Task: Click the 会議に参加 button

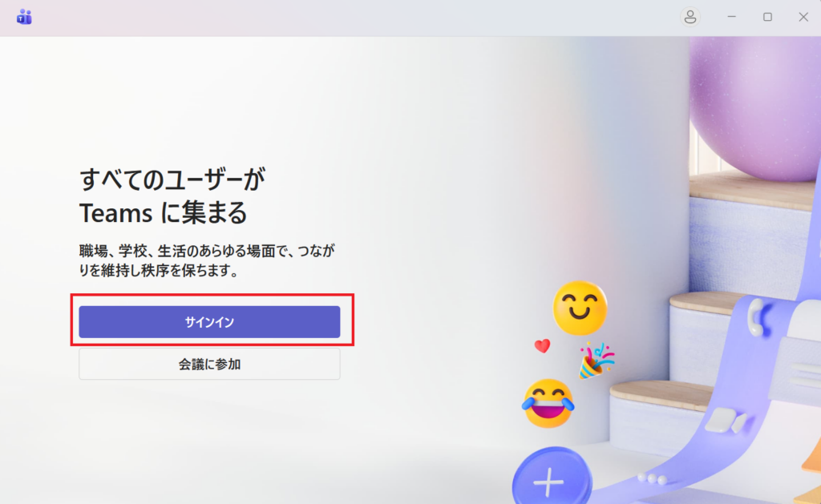Action: (x=209, y=365)
